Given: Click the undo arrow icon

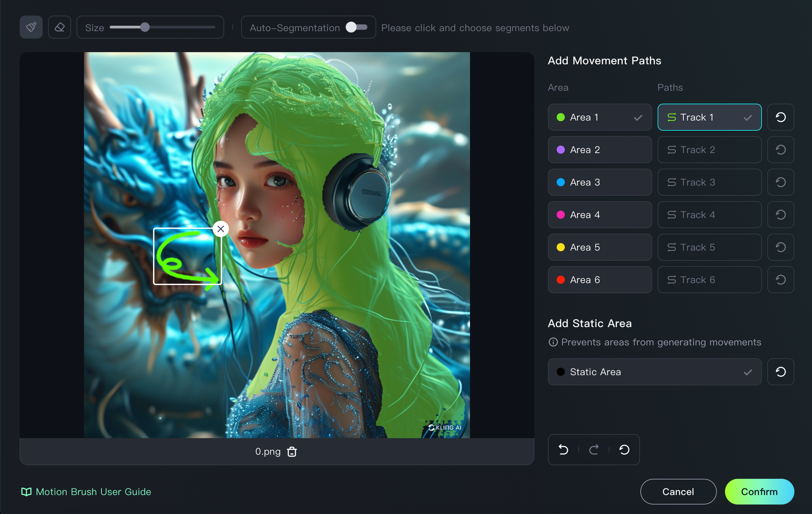Looking at the screenshot, I should (564, 449).
